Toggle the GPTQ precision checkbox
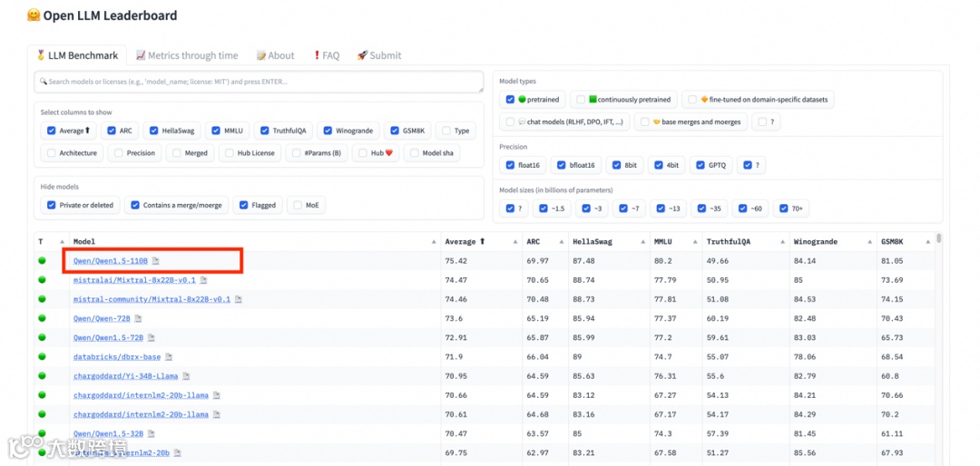This screenshot has height=466, width=980. coord(700,166)
